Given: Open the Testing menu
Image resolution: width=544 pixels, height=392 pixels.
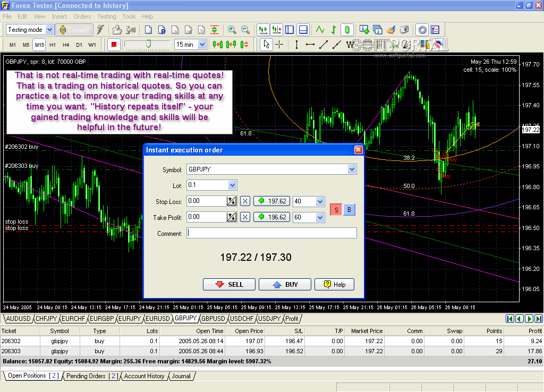Looking at the screenshot, I should click(106, 16).
